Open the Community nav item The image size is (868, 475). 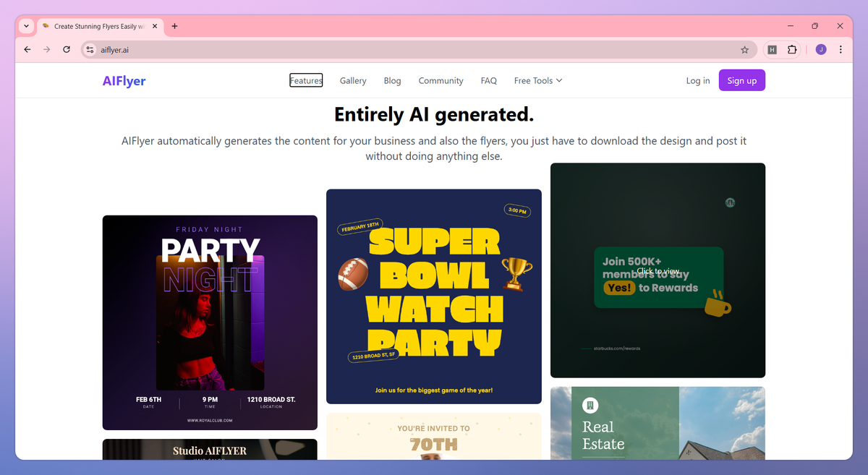[x=441, y=81]
